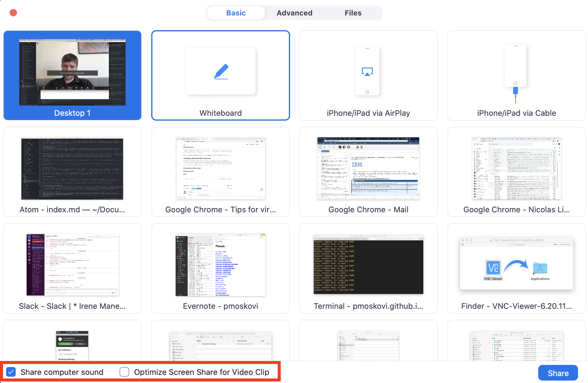Switch to the Advanced tab

tap(294, 13)
